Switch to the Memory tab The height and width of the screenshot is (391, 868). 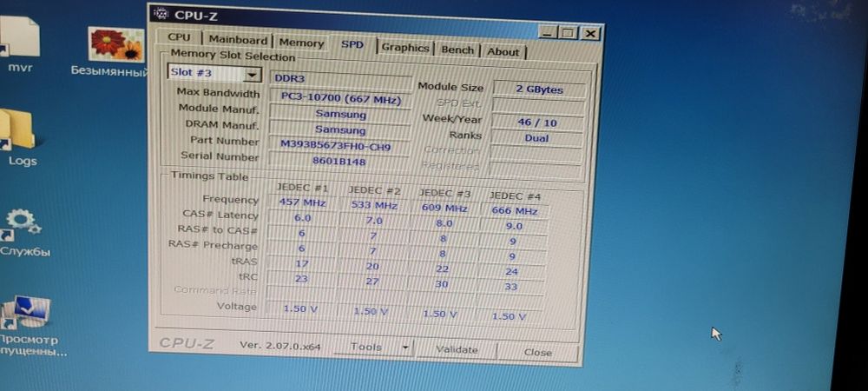click(301, 43)
